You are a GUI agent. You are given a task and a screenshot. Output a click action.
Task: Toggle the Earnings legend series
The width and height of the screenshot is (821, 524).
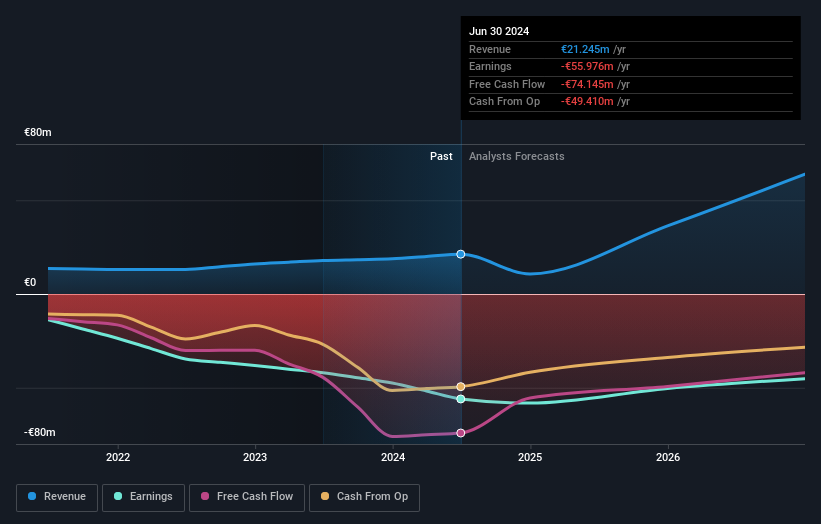click(143, 497)
